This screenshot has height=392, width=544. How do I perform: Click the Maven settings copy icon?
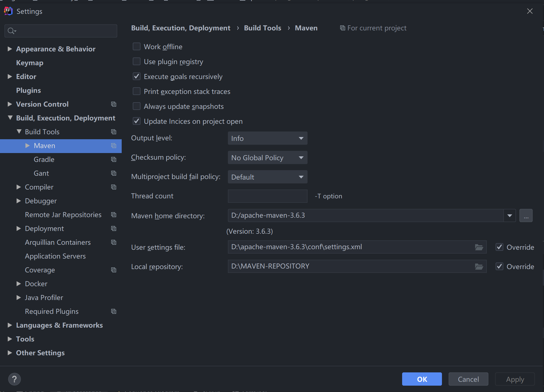(x=113, y=146)
